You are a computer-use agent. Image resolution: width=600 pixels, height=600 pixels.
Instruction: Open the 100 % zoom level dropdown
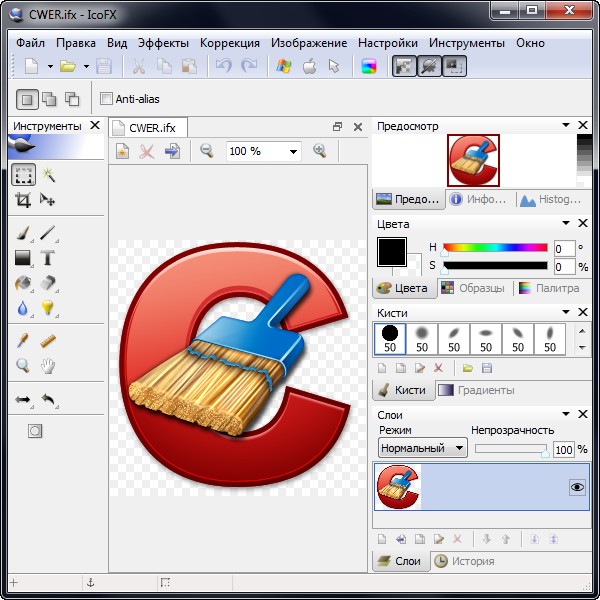pyautogui.click(x=293, y=151)
